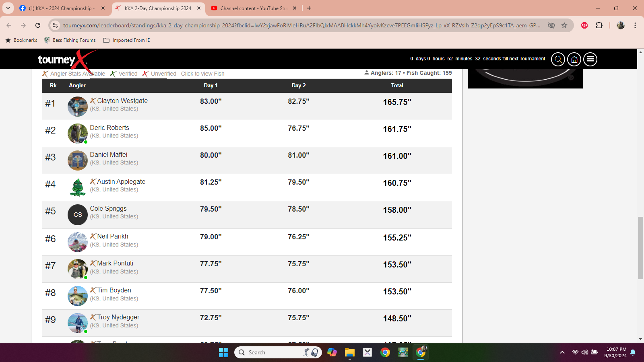Click Cole Spriggs CS initials avatar

pyautogui.click(x=78, y=215)
